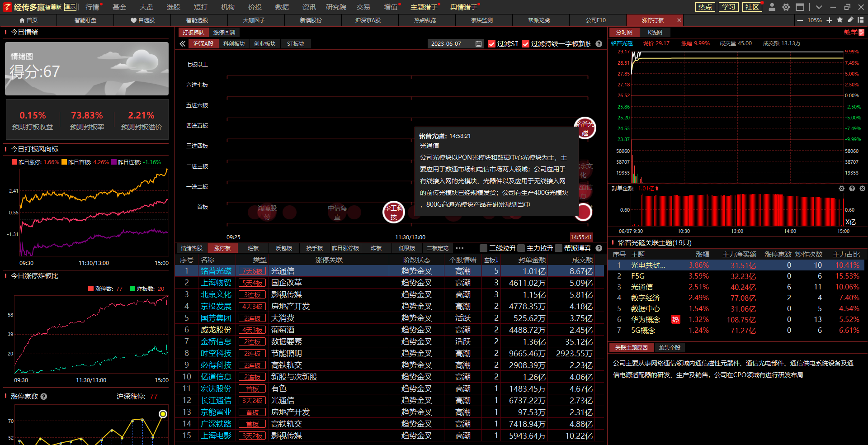Open the user account icon
This screenshot has height=445, width=868.
point(772,7)
